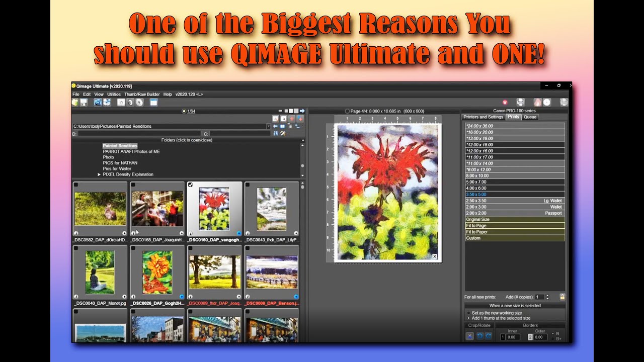Click the save floppy disk toolbar icon
The image size is (644, 362).
click(x=84, y=102)
